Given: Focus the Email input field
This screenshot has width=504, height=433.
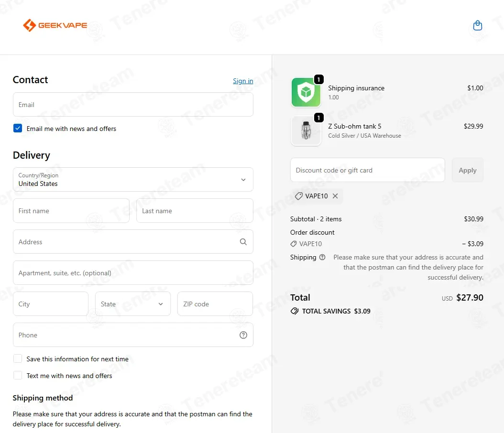Looking at the screenshot, I should 133,105.
